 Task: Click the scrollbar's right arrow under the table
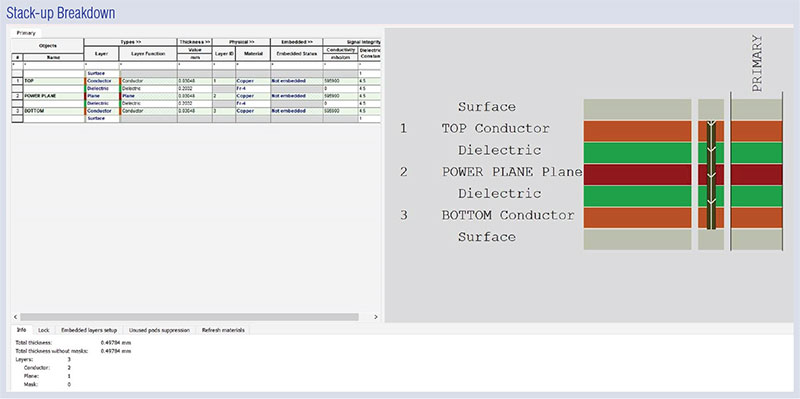click(x=376, y=317)
